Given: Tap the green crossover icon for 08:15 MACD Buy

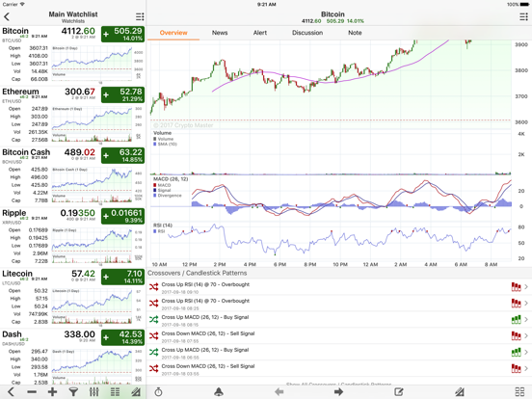Looking at the screenshot, I should pos(153,320).
